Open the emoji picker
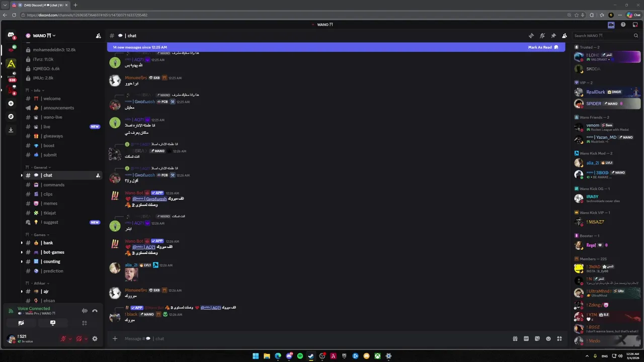Viewport: 644px width, 362px height. (548, 339)
